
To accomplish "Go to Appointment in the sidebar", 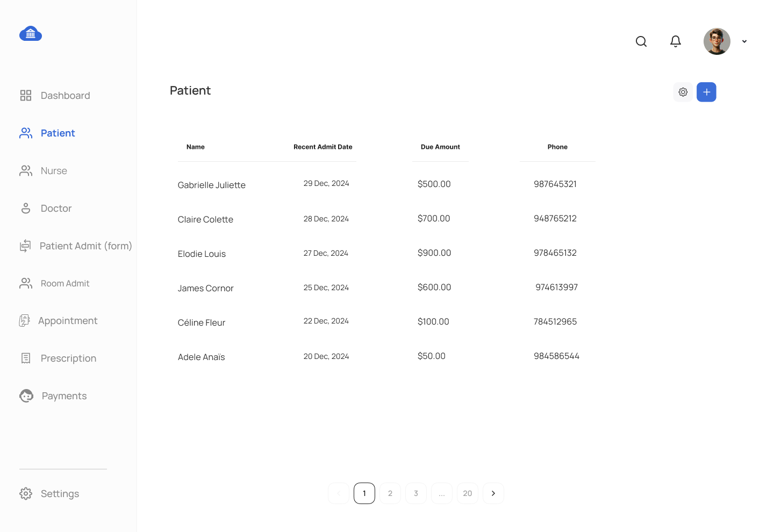I will point(58,321).
